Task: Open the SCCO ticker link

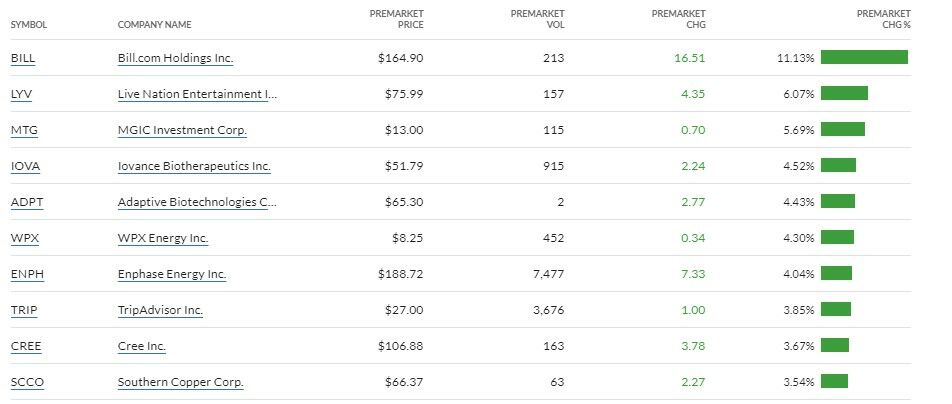Action: click(x=27, y=382)
